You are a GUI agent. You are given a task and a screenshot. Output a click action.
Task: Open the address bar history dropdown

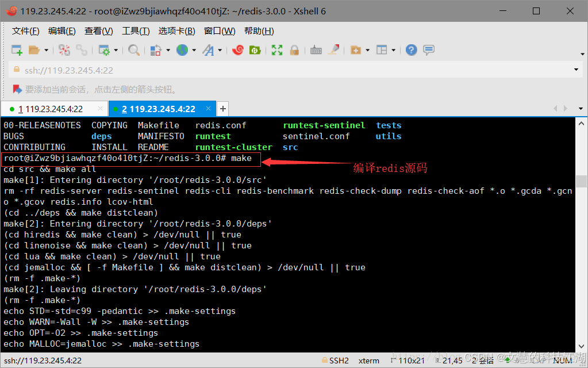(x=576, y=70)
